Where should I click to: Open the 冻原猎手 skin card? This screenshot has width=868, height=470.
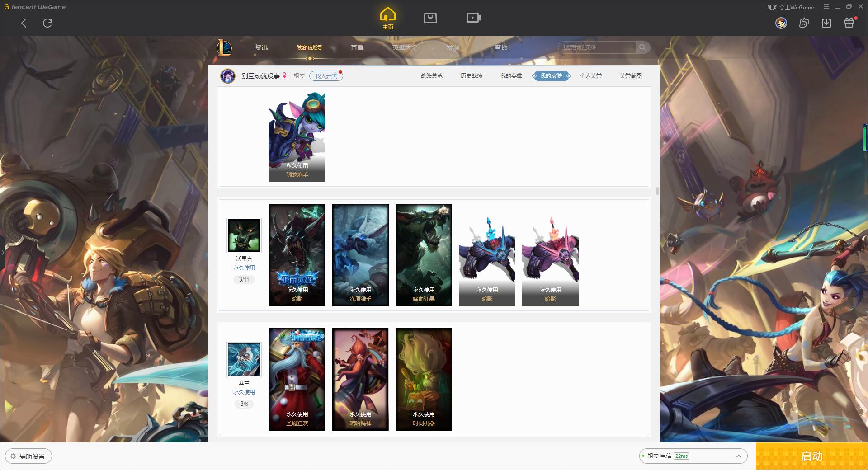(360, 255)
